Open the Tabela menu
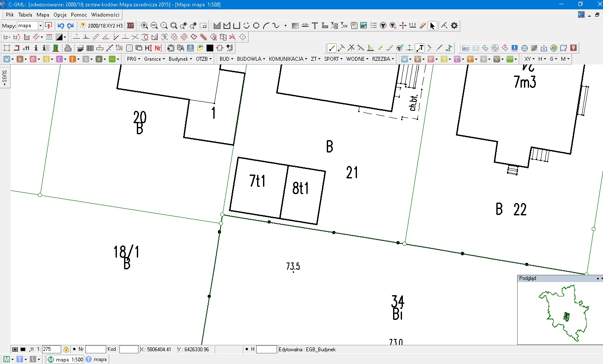Viewport: 603px width, 364px height. pos(25,14)
